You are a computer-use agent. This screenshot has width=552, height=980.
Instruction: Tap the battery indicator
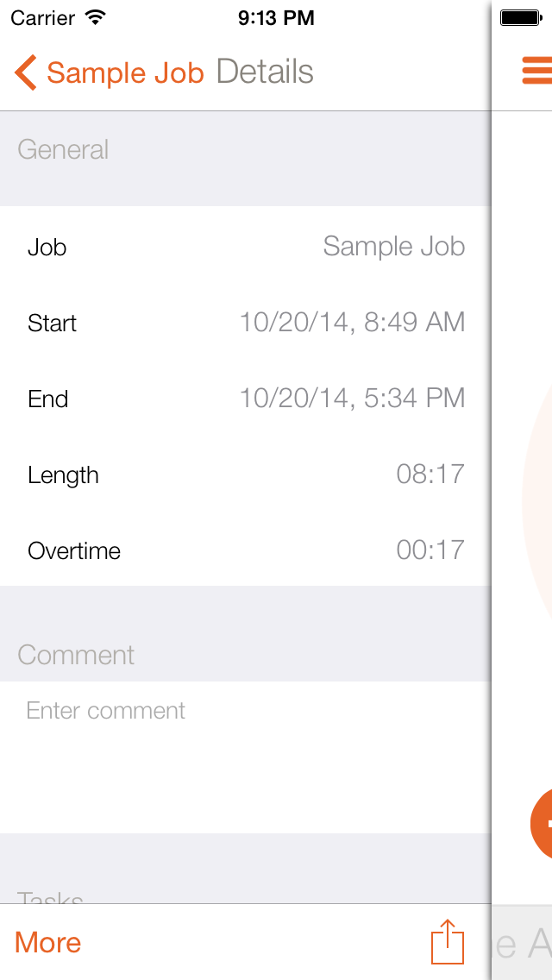[521, 16]
